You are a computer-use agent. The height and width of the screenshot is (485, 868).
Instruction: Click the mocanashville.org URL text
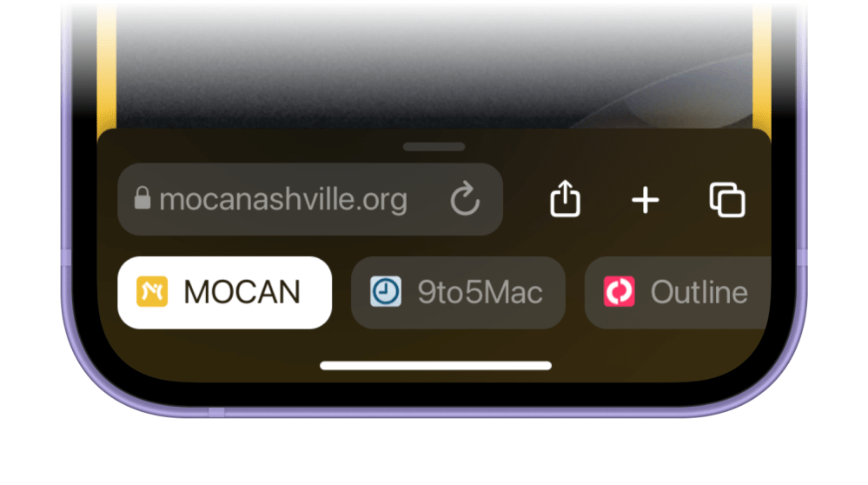283,200
